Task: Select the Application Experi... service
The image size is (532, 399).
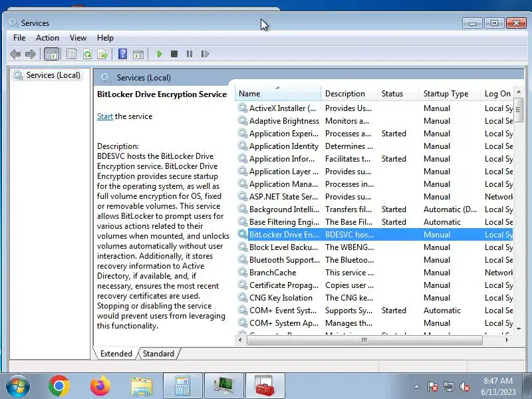Action: coord(374,134)
